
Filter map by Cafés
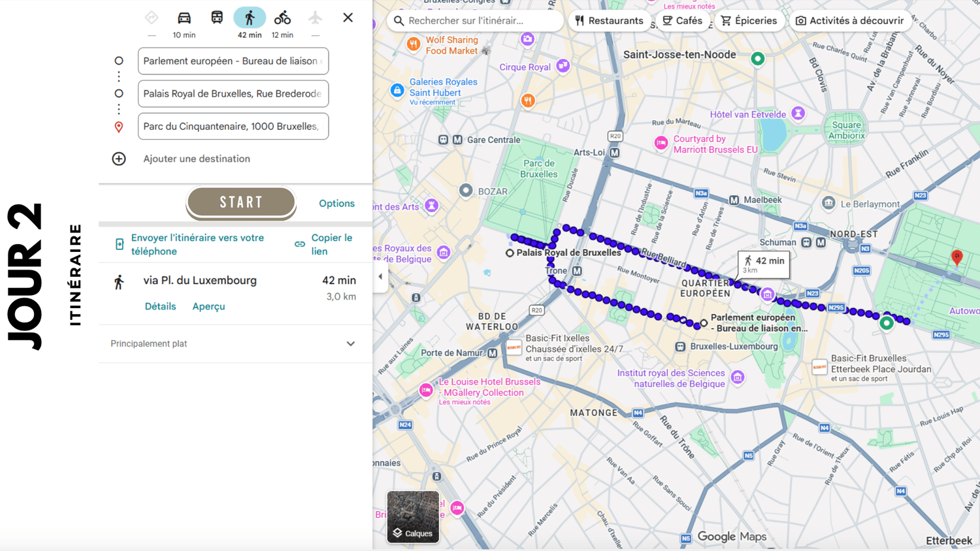coord(682,21)
